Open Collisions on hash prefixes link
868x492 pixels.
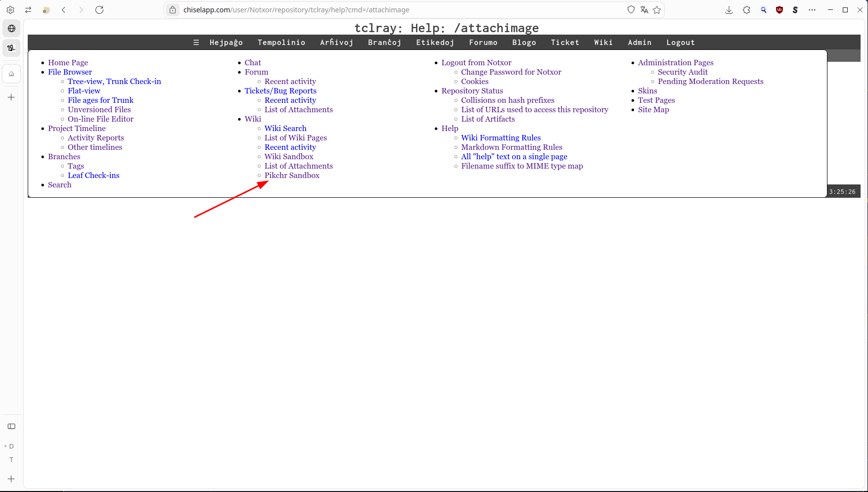[x=507, y=100]
